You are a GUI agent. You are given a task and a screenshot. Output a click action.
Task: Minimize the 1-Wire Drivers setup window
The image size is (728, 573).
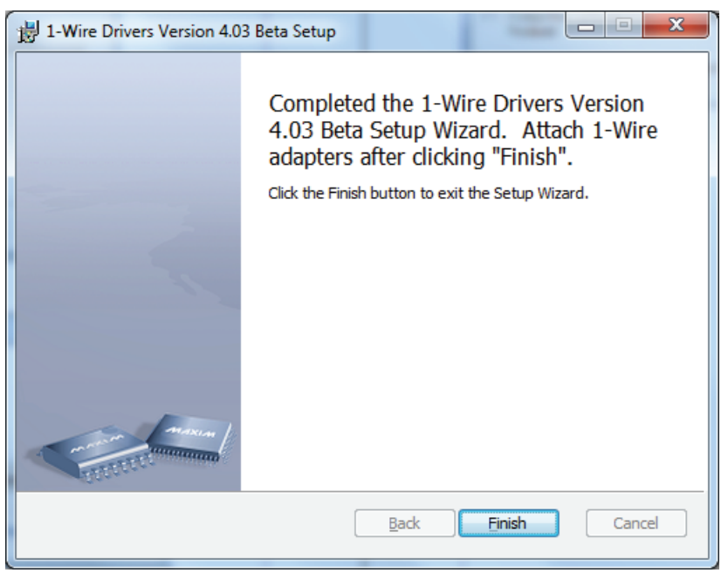coord(587,31)
